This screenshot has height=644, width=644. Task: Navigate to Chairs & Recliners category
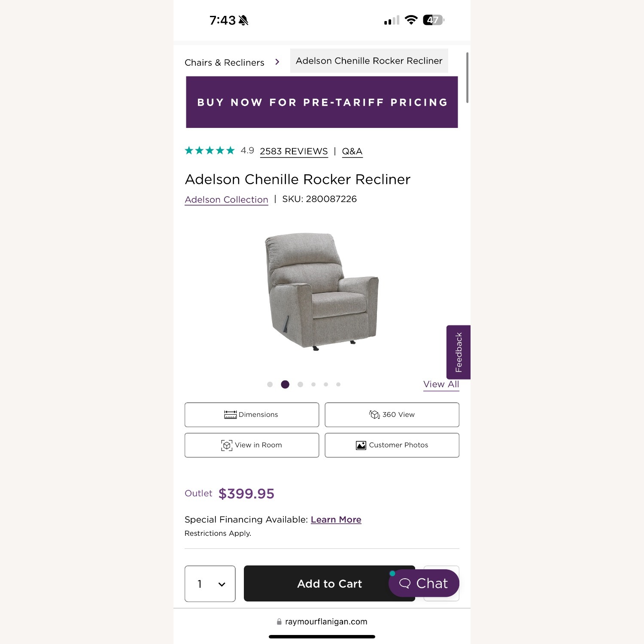pos(224,62)
